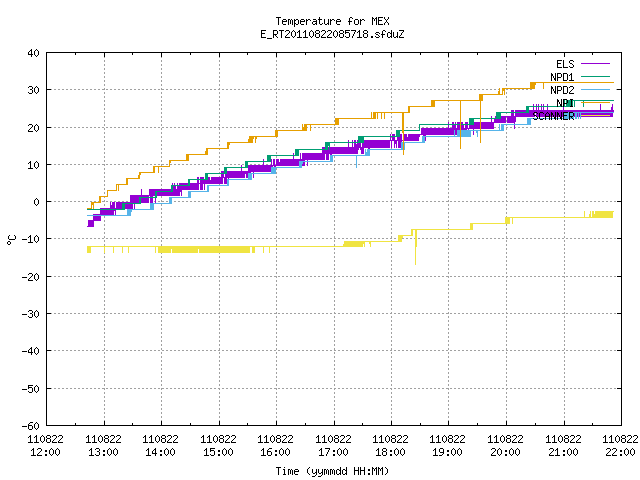Click the x-axis tick label 110822 13:00
Image resolution: width=640 pixels, height=480 pixels.
(104, 446)
